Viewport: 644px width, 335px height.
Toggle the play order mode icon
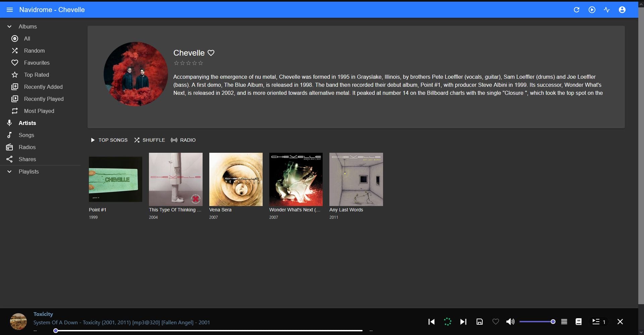[x=564, y=322]
